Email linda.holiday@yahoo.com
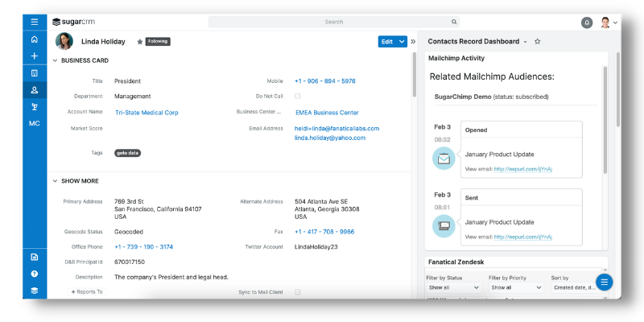Image resolution: width=644 pixels, height=322 pixels. tap(330, 138)
